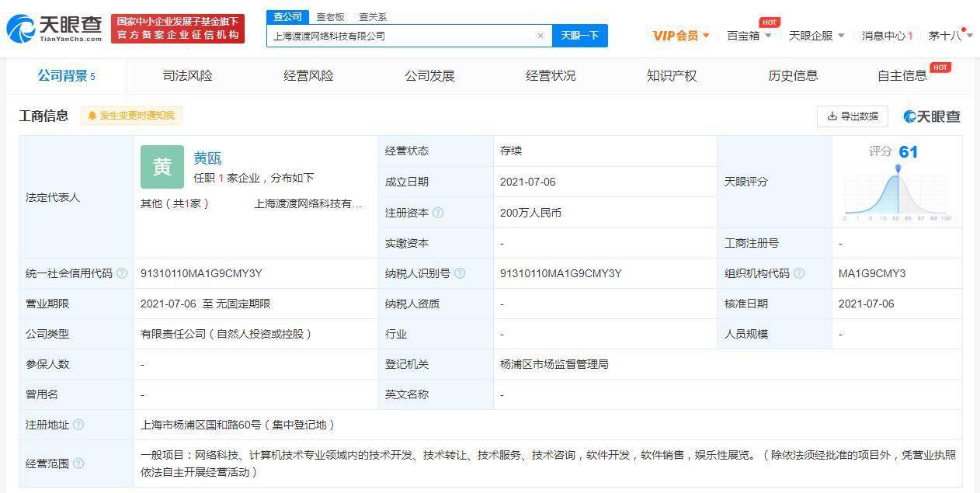Click the help icon beside 纳税人识别号
This screenshot has height=493, width=980.
click(460, 273)
